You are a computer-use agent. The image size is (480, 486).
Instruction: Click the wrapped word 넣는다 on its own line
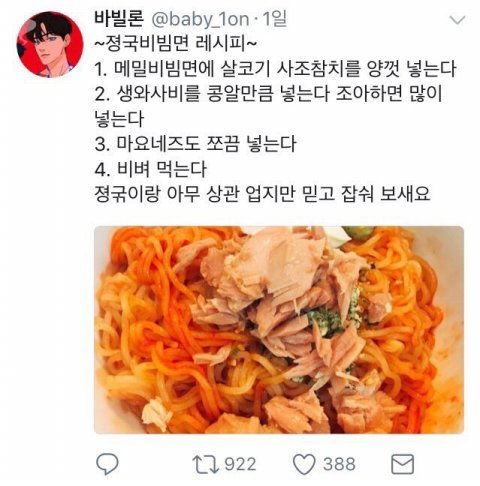pos(119,119)
